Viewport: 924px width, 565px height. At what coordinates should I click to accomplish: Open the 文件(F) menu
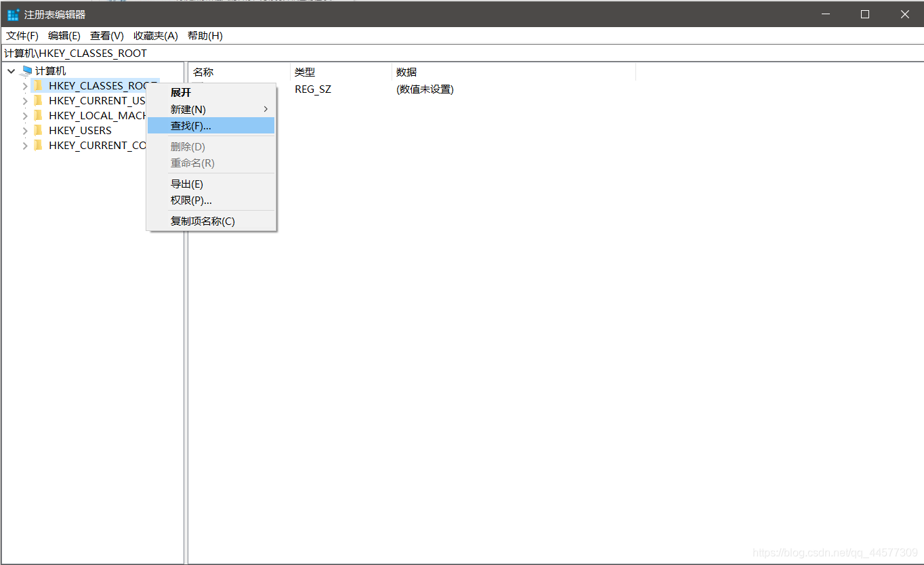click(x=22, y=36)
